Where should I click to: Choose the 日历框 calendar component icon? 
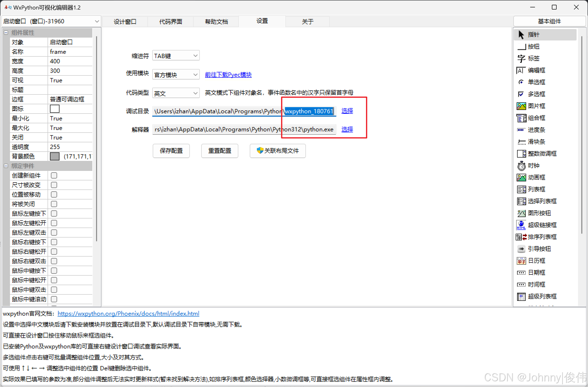coord(521,261)
